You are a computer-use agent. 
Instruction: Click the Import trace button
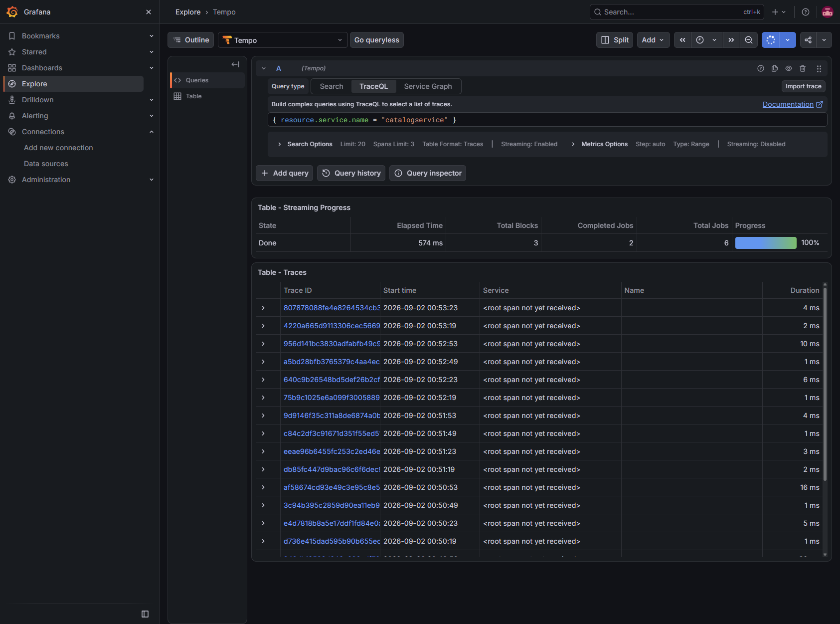(x=804, y=86)
